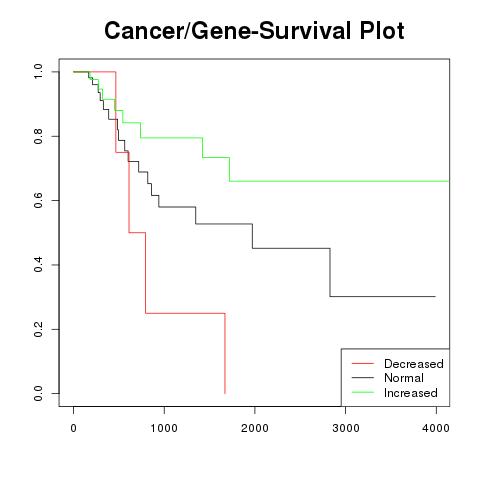Click the Cancer/Gene-Survival Plot title
Image resolution: width=480 pixels, height=480 pixels.
254,31
